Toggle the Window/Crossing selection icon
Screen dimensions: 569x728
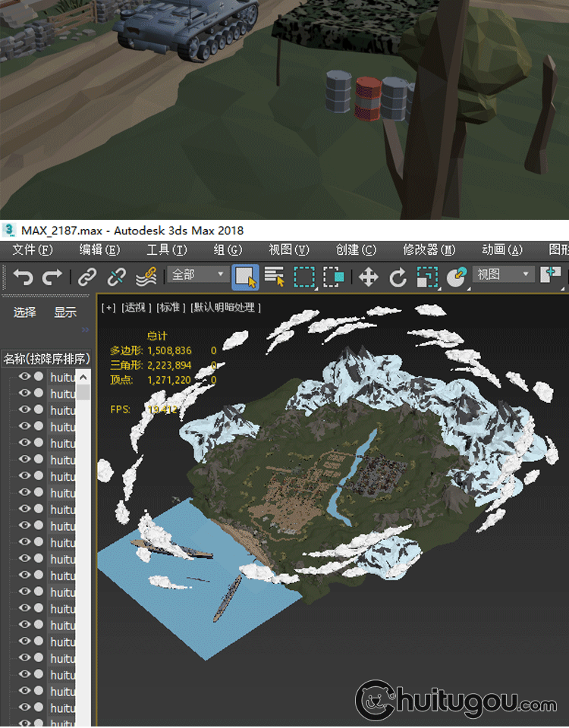point(333,277)
